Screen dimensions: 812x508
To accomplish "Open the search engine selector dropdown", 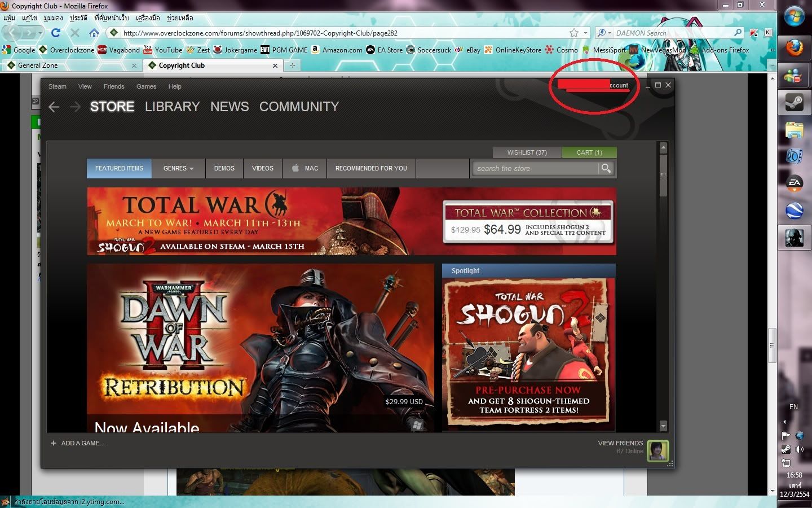I will [x=604, y=33].
